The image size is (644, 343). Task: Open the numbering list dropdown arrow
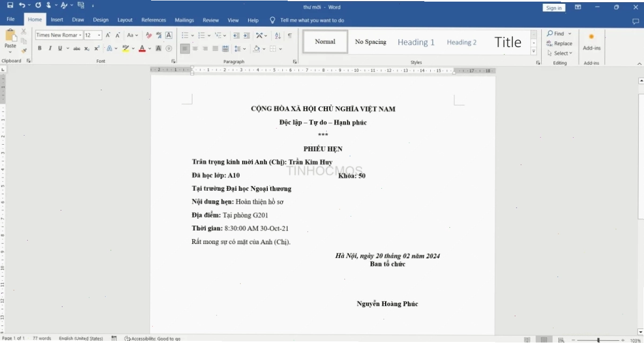(x=209, y=35)
